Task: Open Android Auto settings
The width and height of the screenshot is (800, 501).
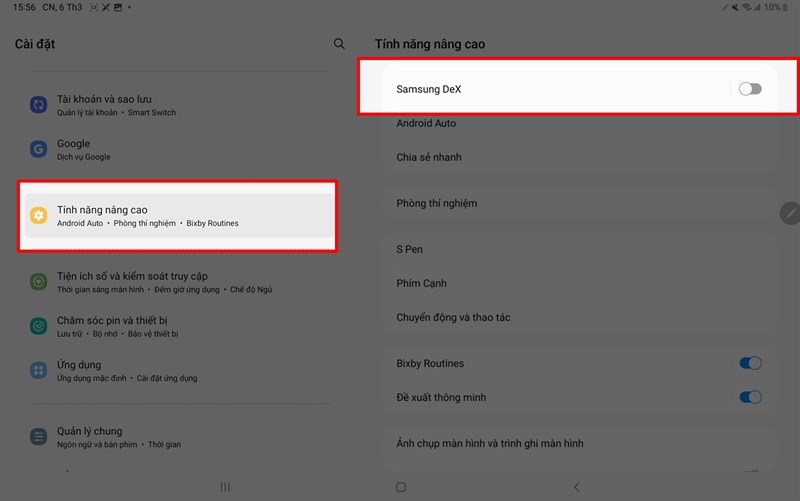Action: (579, 123)
